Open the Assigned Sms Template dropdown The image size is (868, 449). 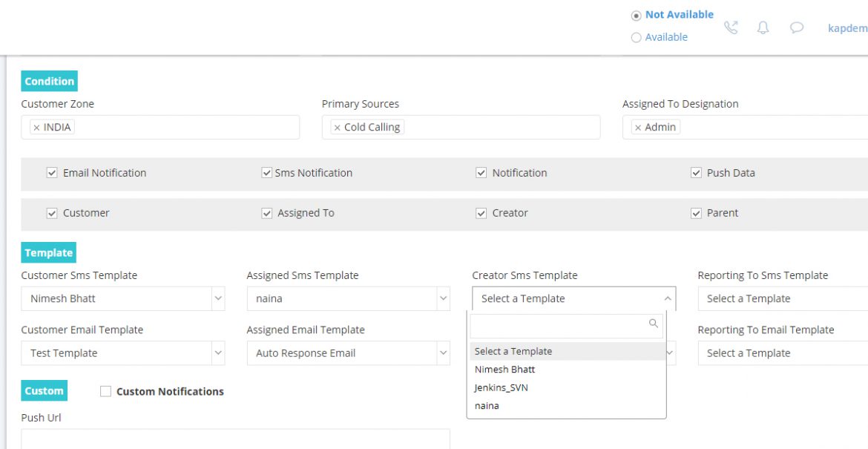[348, 298]
